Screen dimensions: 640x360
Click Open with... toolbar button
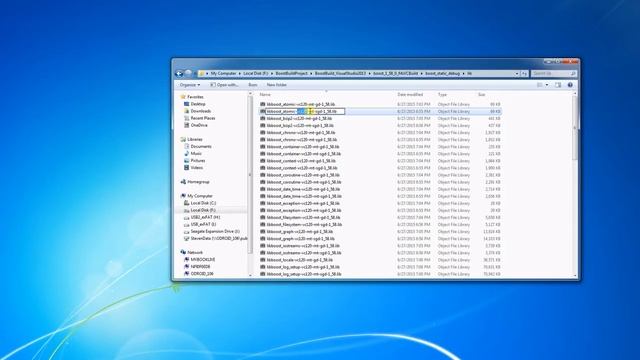click(x=224, y=85)
